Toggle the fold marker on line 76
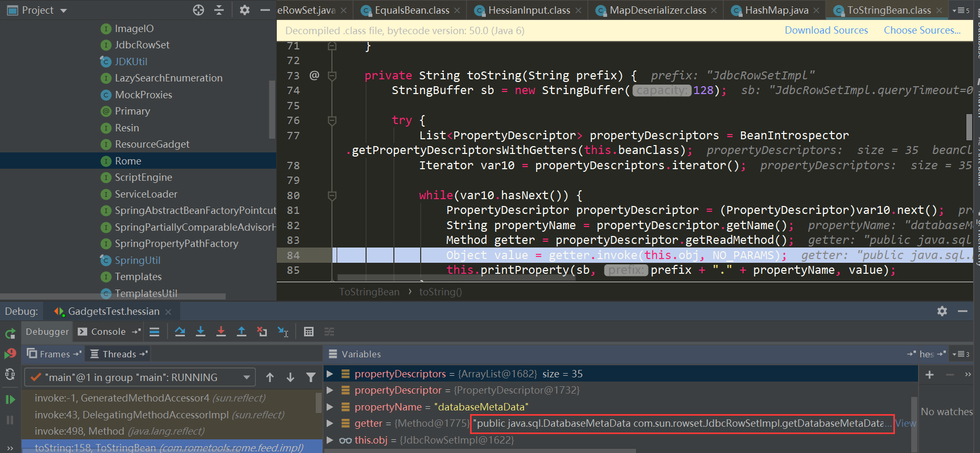980x453 pixels. pyautogui.click(x=332, y=120)
